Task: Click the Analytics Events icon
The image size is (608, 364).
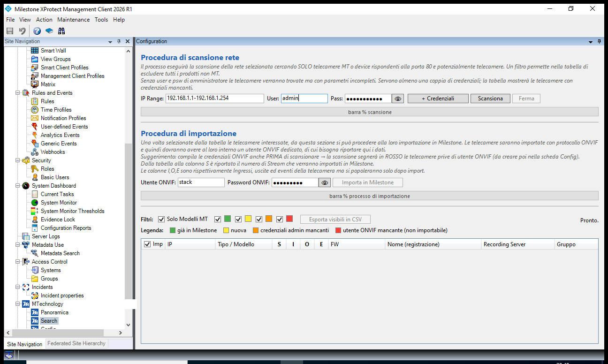Action: 35,135
